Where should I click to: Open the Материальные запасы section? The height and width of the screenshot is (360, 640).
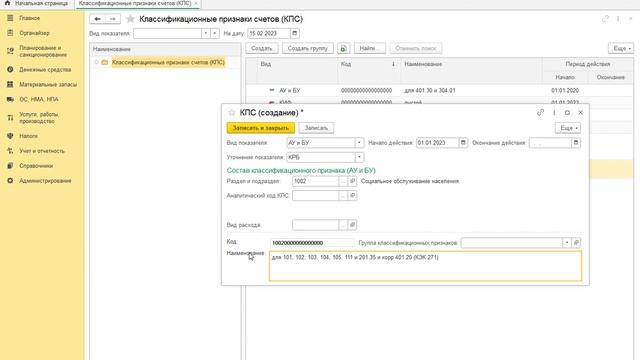coord(48,84)
